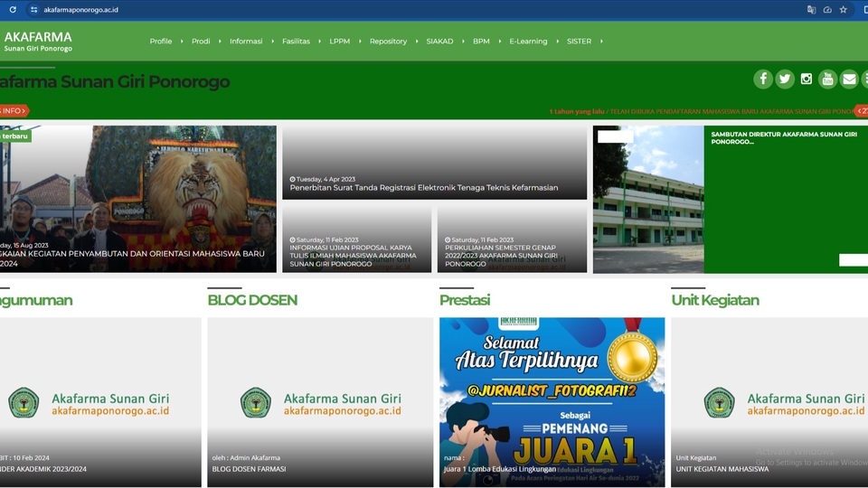Open Juara 1 Lomba Edukasi Lingkungan card

(x=552, y=402)
